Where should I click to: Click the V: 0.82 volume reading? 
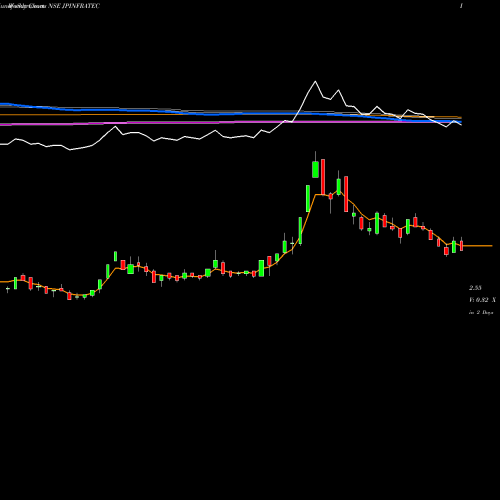coord(483,300)
